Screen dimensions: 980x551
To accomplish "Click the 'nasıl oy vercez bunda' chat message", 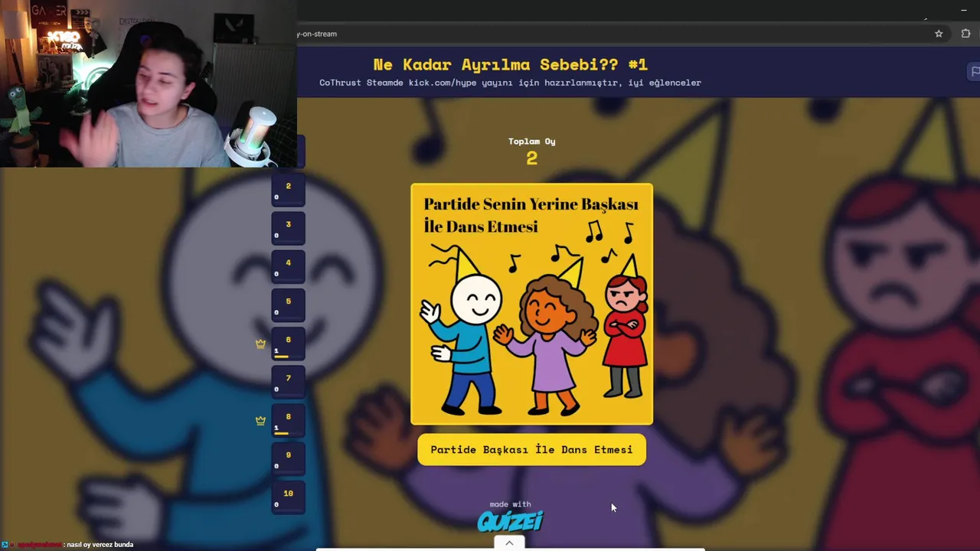I will point(100,545).
